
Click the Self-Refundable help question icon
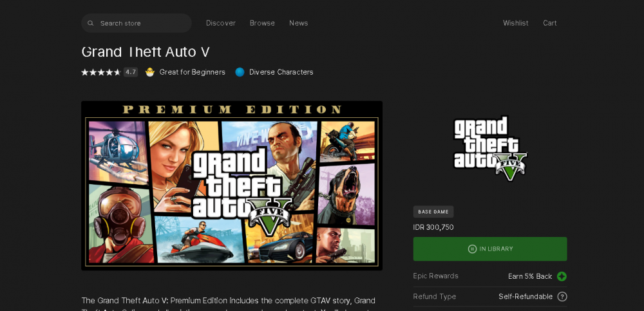[562, 297]
